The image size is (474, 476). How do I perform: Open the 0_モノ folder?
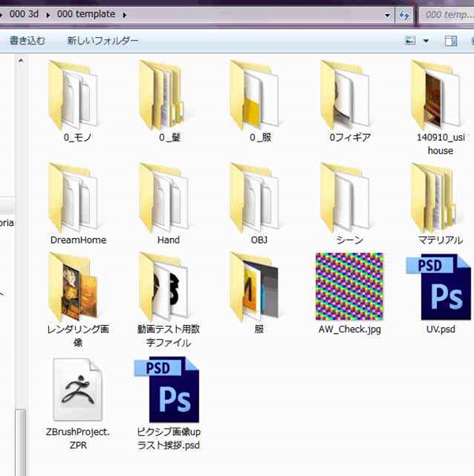point(77,95)
